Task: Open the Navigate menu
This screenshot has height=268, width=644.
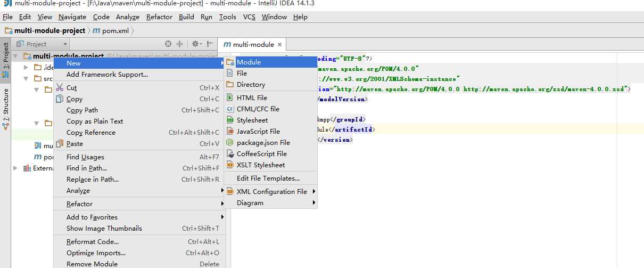Action: 72,17
